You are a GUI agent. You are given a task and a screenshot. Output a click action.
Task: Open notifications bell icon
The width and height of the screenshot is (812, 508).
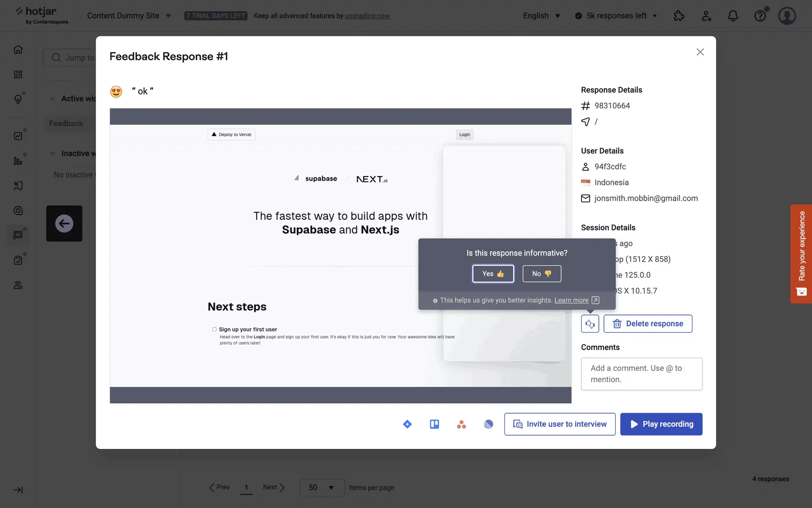point(733,16)
